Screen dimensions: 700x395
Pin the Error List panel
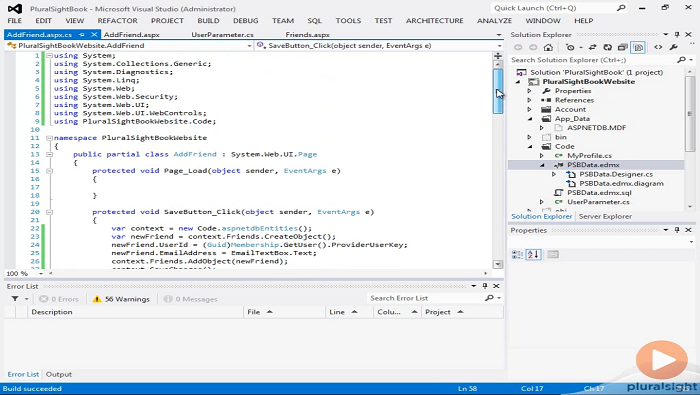click(x=485, y=286)
